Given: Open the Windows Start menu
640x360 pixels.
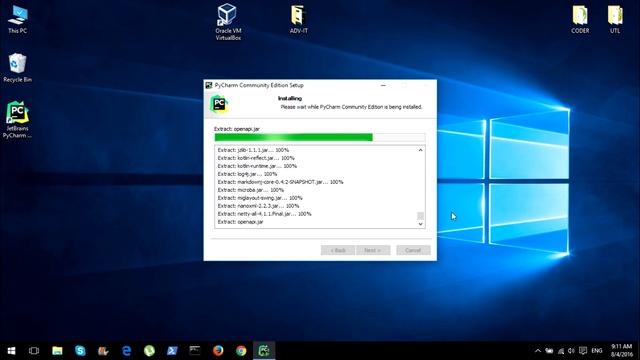Looking at the screenshot, I should [11, 351].
